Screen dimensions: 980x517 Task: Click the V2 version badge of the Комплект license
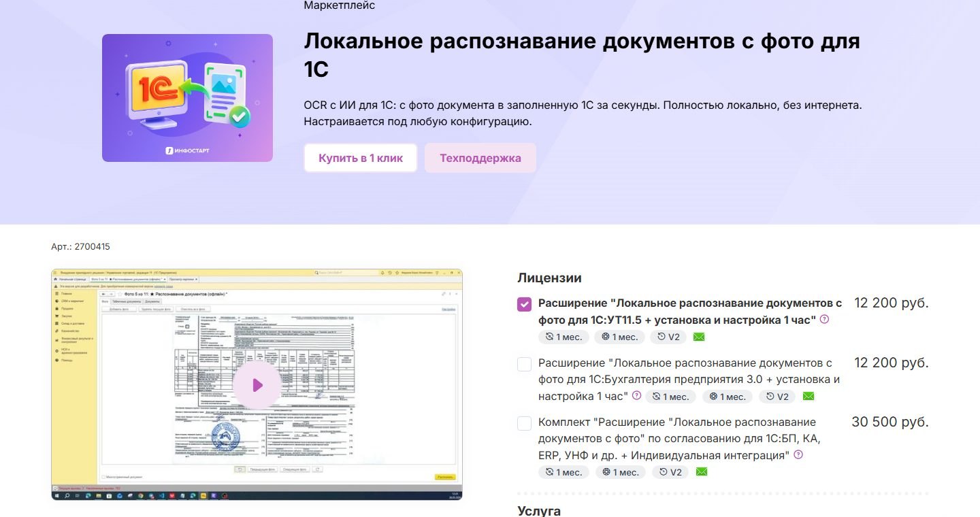(x=670, y=472)
